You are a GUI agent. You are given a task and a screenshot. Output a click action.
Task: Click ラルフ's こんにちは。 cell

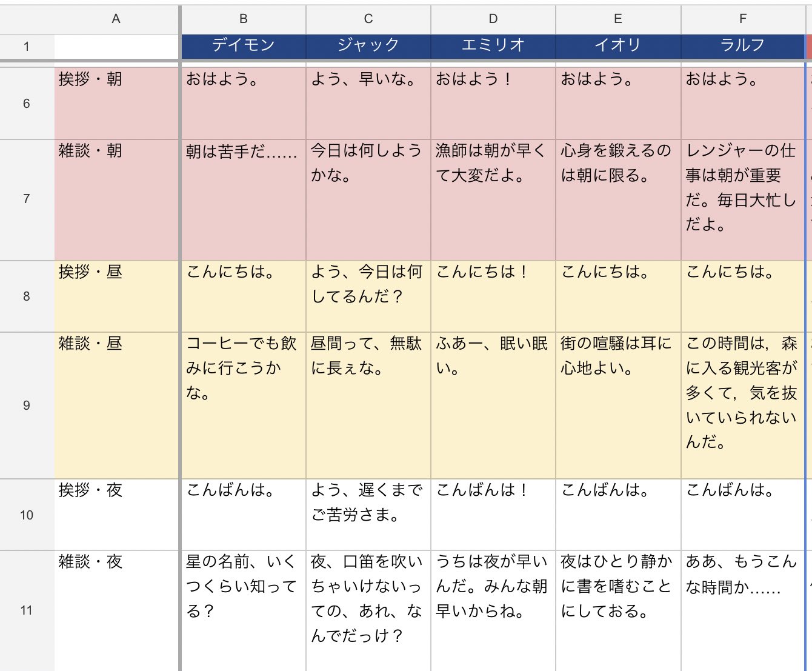pos(743,296)
